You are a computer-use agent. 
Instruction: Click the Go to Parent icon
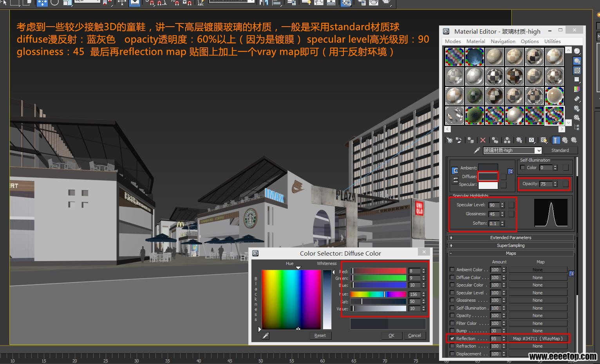[x=565, y=140]
